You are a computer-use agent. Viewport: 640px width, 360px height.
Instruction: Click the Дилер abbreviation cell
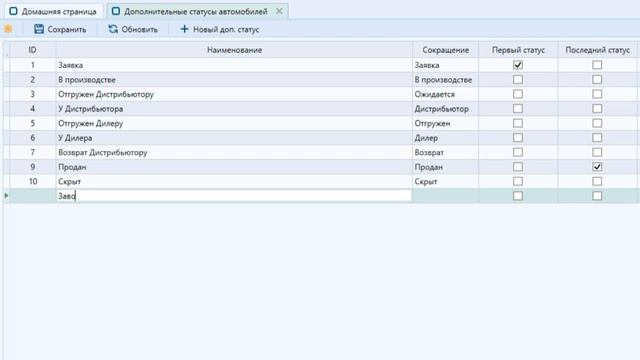tap(445, 138)
